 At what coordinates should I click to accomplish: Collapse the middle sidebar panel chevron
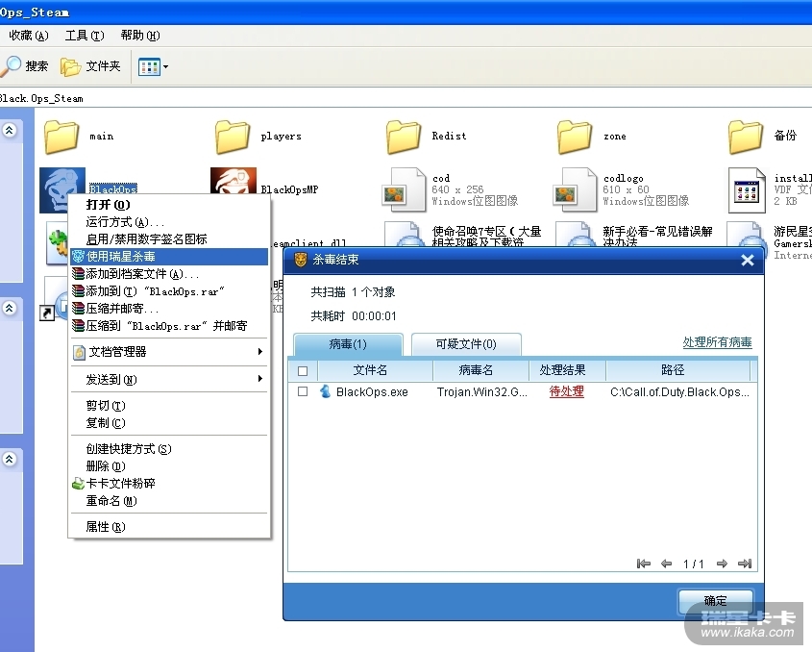pos(10,309)
